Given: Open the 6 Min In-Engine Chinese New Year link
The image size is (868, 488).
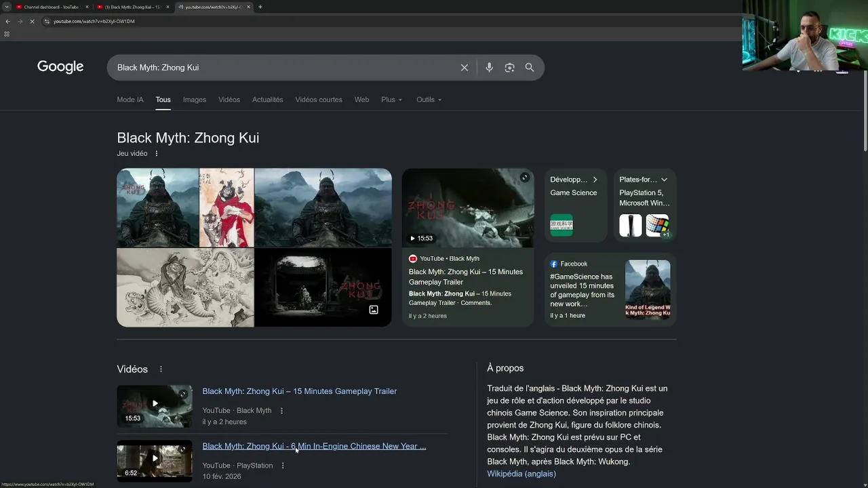Looking at the screenshot, I should [x=314, y=446].
